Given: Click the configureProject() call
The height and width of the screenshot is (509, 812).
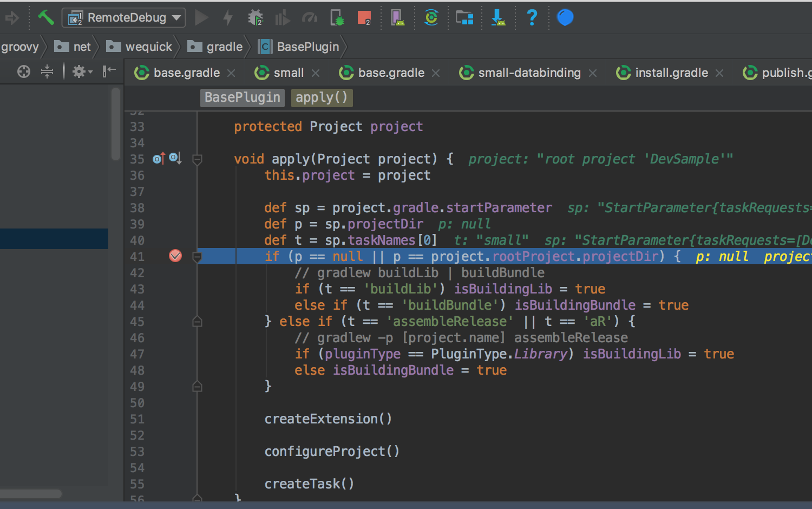Looking at the screenshot, I should click(x=332, y=452).
